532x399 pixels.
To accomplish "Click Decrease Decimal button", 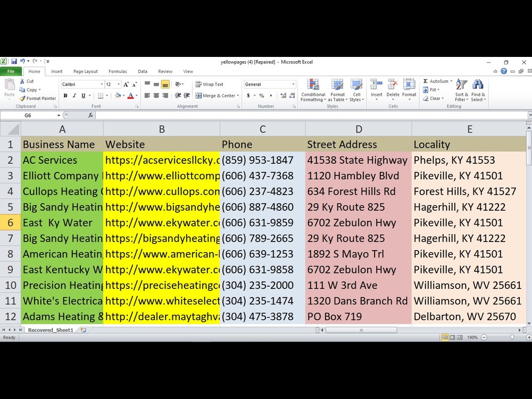I will point(292,96).
